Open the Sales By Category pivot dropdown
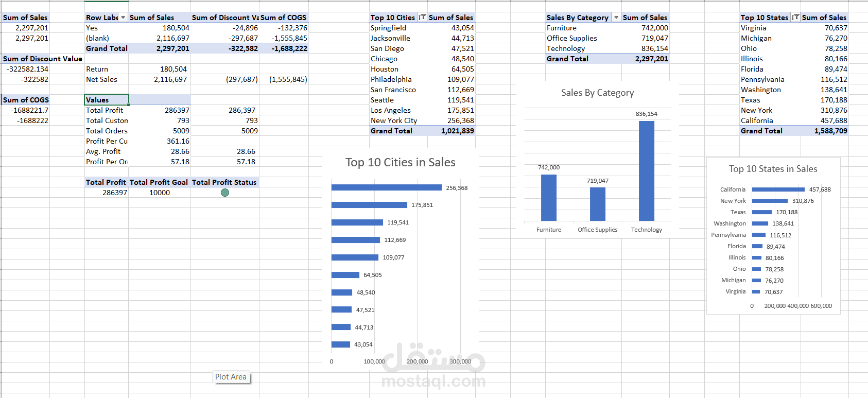 (x=616, y=18)
